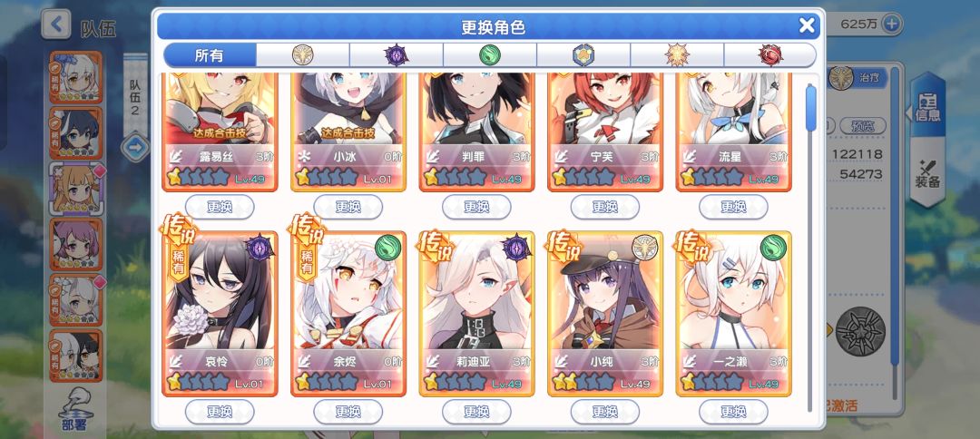Image resolution: width=980 pixels, height=439 pixels.
Task: Select the purple dark-star filter tab
Action: 397,55
